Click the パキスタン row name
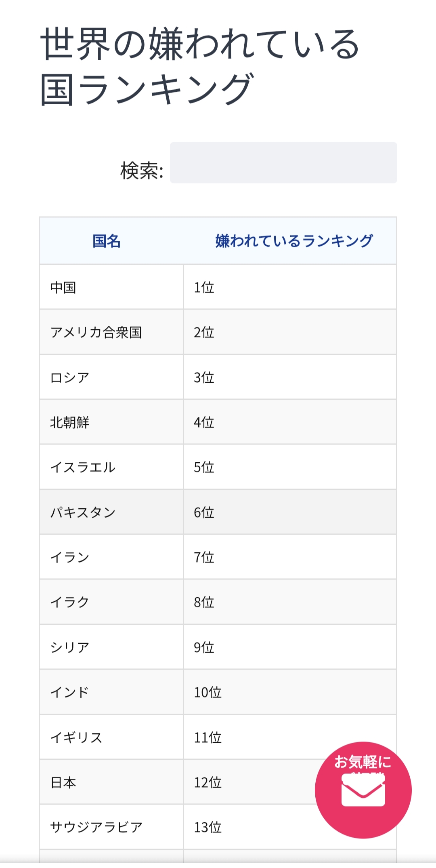 83,512
